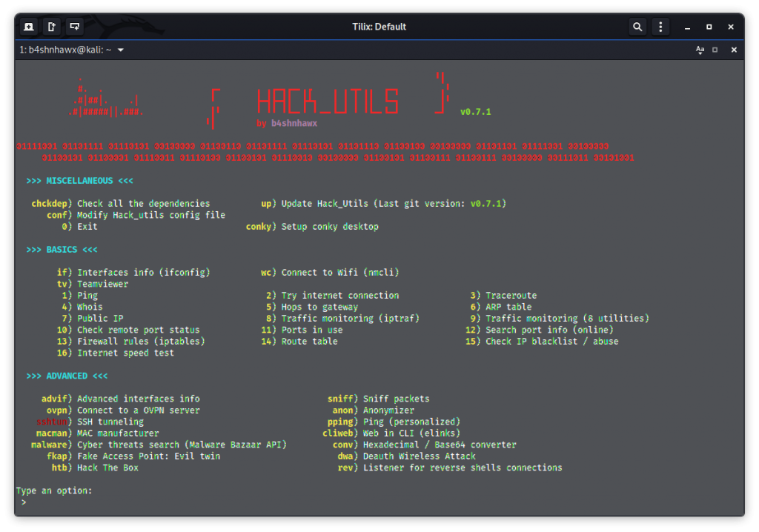Click 'dwa) Deauth Wireless Attack'

point(407,456)
